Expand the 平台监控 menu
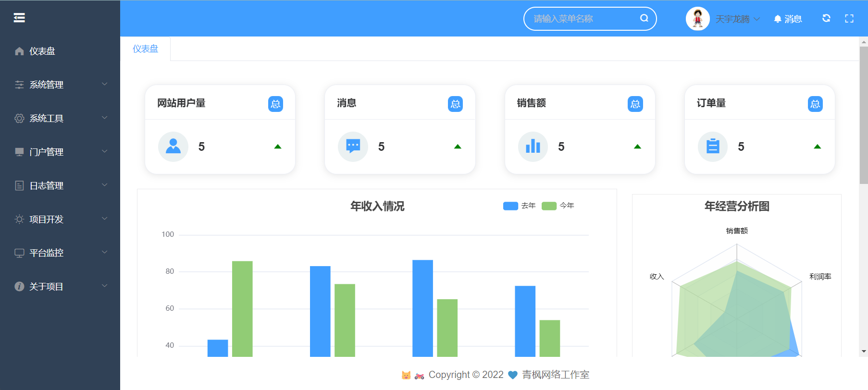This screenshot has height=390, width=868. coord(60,253)
